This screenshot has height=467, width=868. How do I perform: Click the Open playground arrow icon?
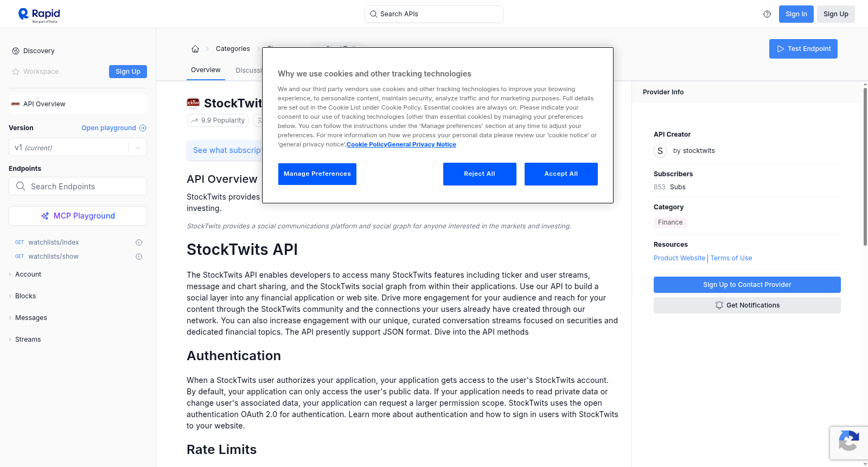click(143, 128)
